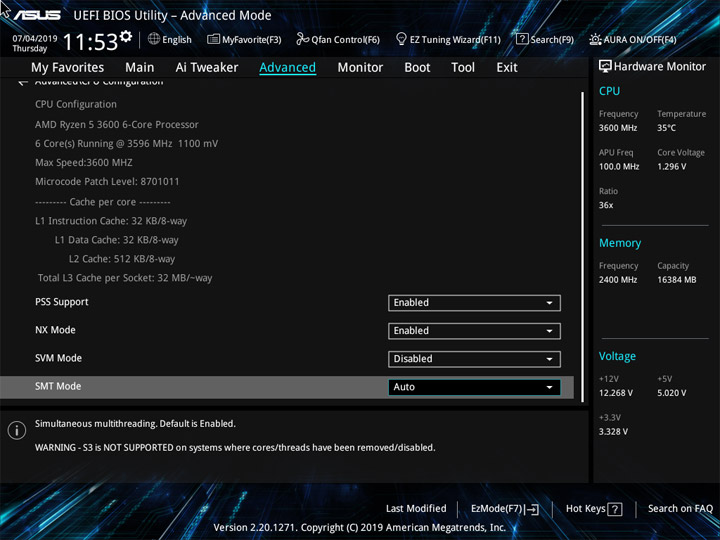Click '6 Core(s) Running @ 3596 MHz' line

click(x=126, y=143)
